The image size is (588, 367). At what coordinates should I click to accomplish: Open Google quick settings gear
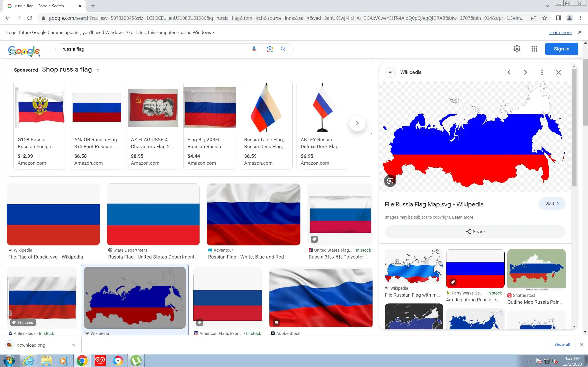pos(517,49)
